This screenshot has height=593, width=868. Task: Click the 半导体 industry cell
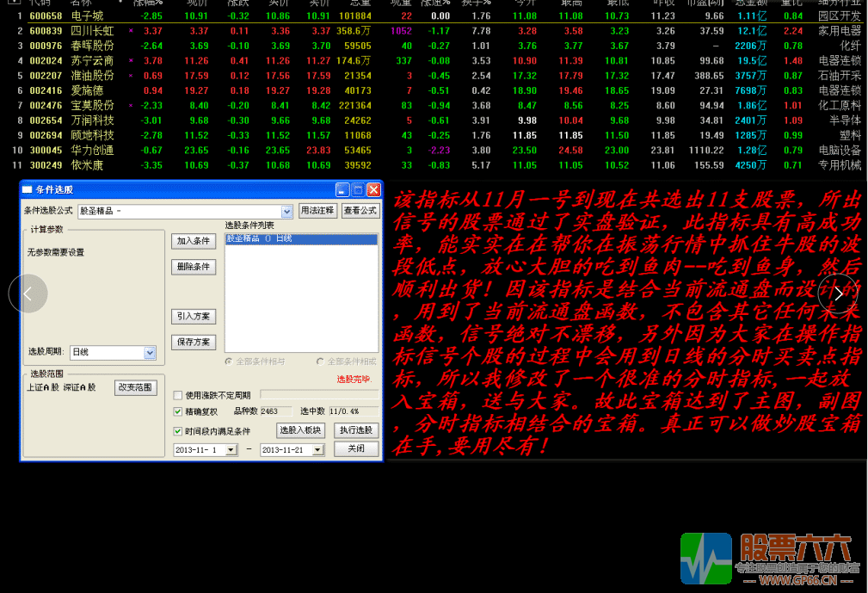click(846, 120)
